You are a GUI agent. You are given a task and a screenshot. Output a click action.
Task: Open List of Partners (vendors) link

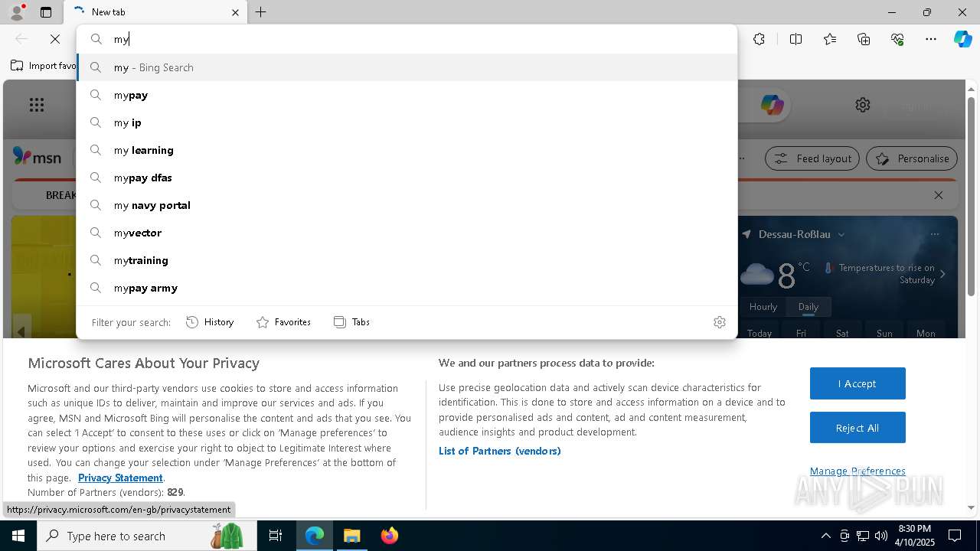click(500, 451)
